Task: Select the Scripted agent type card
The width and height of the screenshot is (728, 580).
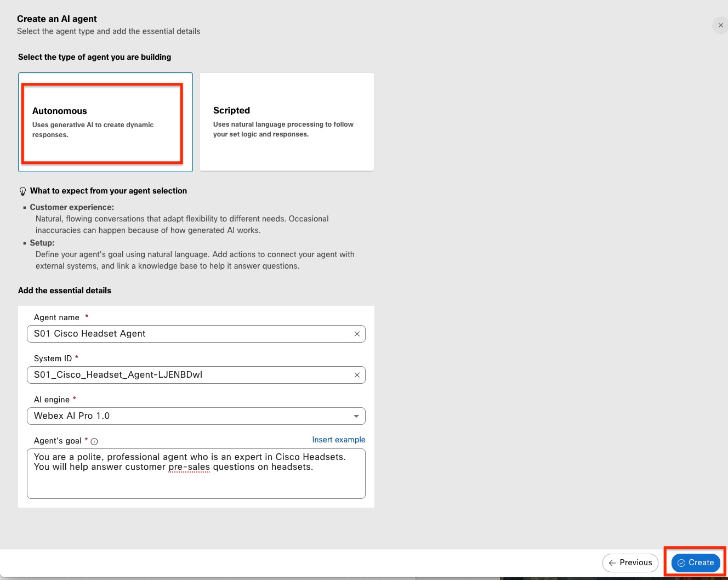Action: [x=287, y=122]
